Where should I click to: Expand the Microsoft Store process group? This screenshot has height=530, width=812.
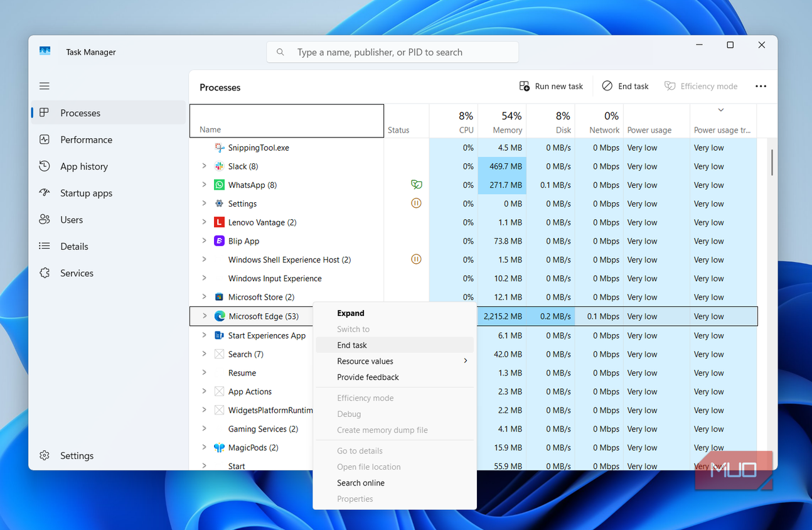[x=204, y=297]
